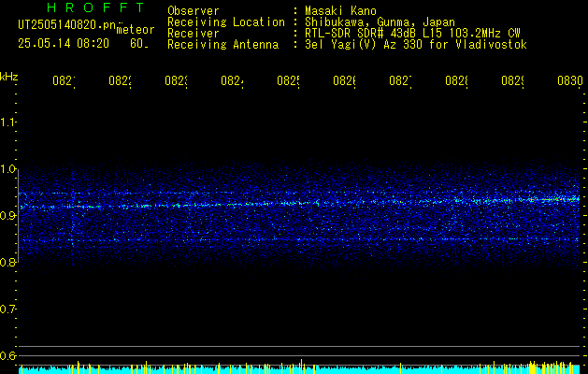Select the date stamp 25.05.14 08:20
Viewport: 588px width, 374px height.
[x=64, y=44]
